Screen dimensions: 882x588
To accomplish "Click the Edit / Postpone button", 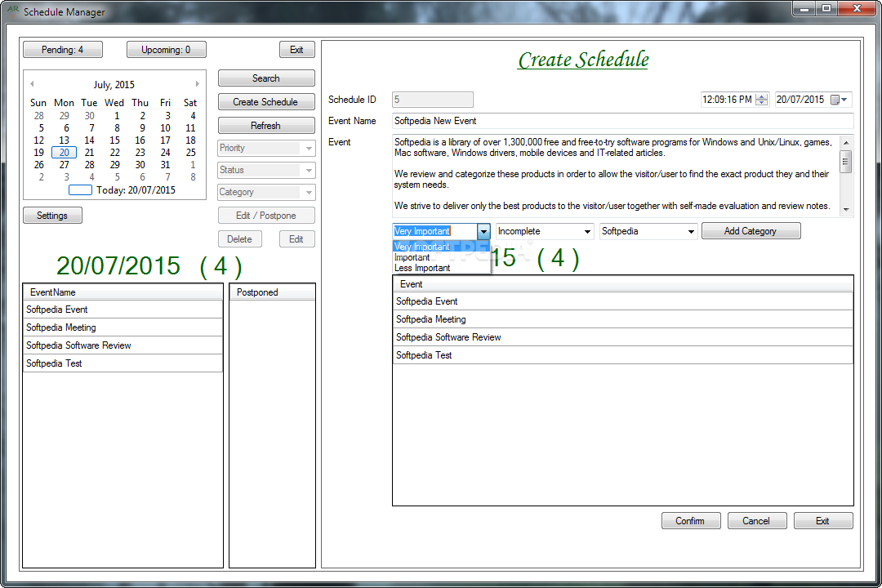I will tap(266, 216).
